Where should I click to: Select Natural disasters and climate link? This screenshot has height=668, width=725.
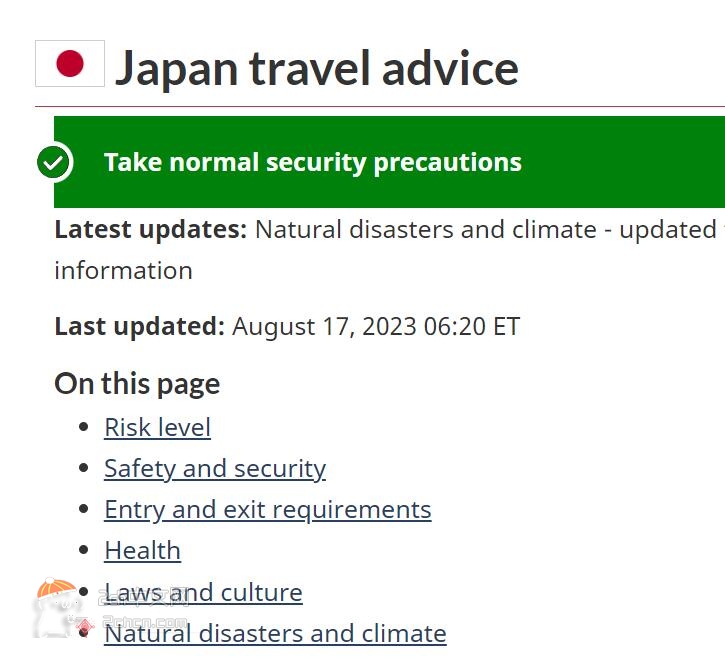coord(275,633)
